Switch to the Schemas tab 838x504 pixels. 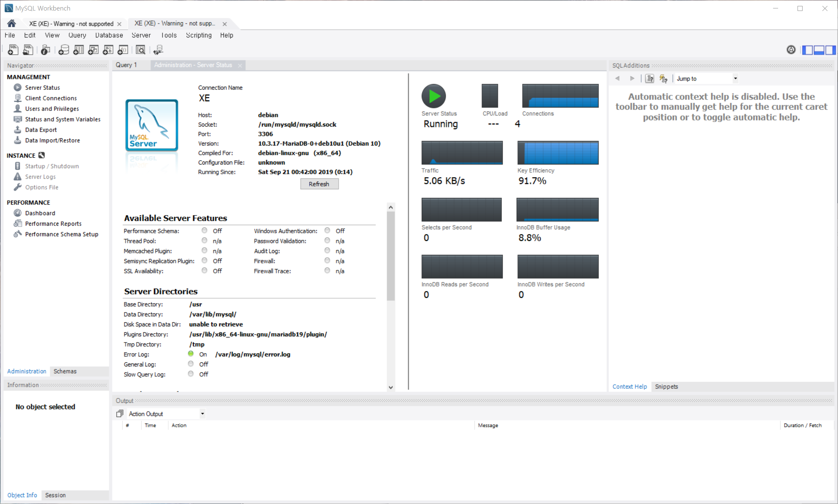pyautogui.click(x=65, y=371)
